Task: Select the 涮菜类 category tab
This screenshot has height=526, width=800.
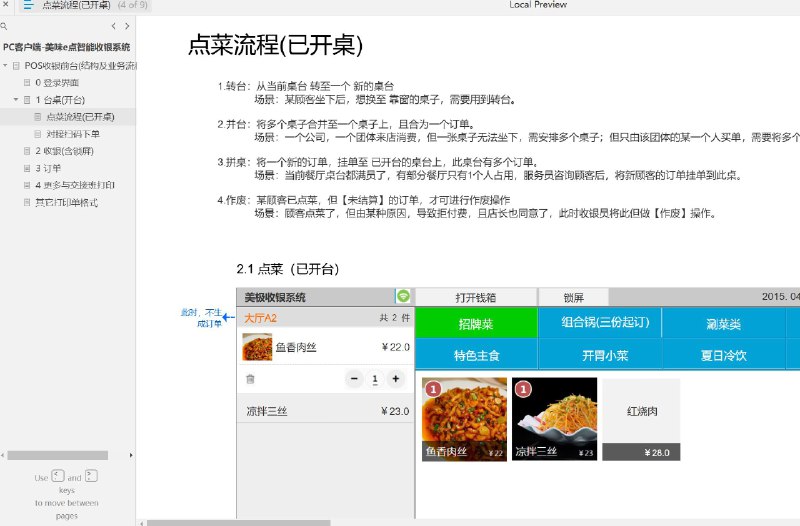Action: [x=723, y=323]
